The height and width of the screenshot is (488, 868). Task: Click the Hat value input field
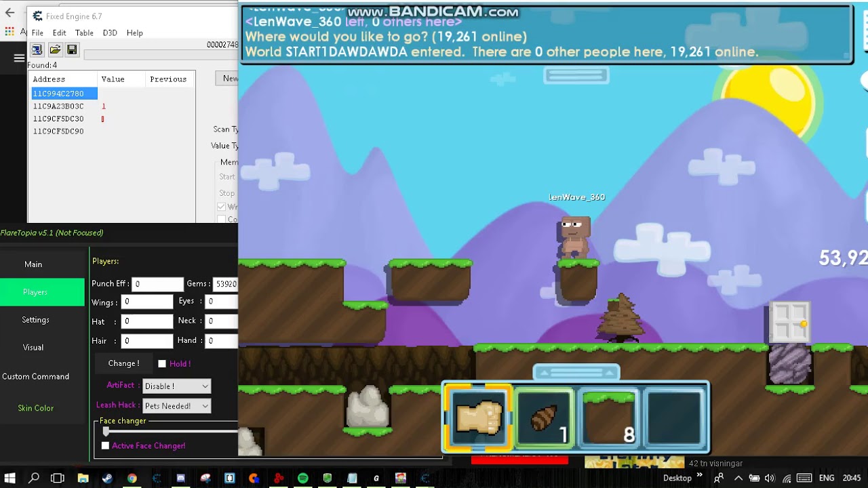pyautogui.click(x=147, y=321)
